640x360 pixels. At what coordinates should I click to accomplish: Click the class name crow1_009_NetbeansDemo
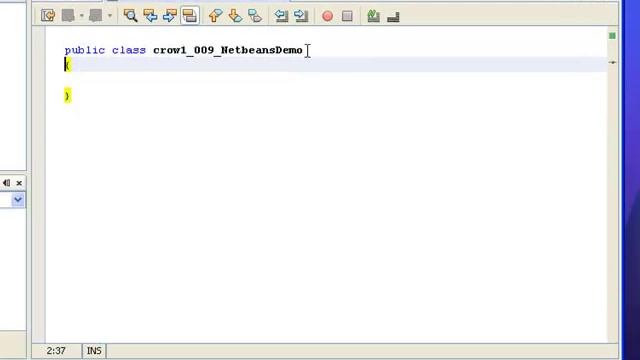tap(228, 50)
